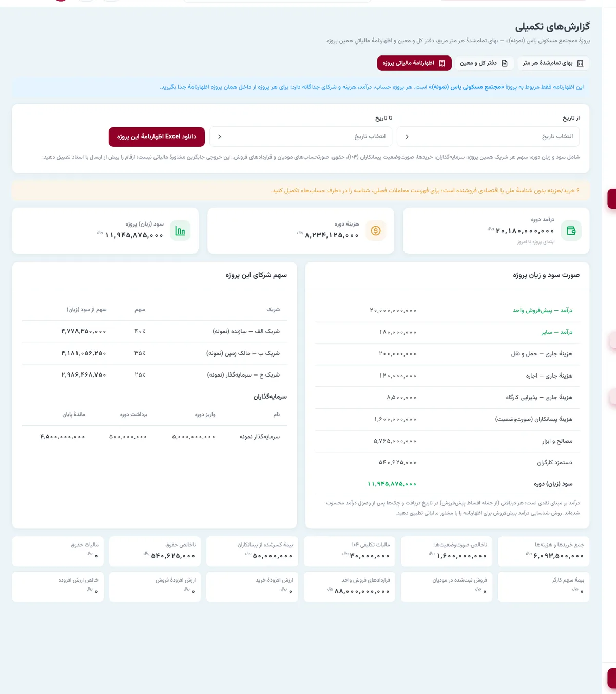Click the 'فروش ثبت‌شده در مودیان' card
The width and height of the screenshot is (616, 694).
click(447, 587)
